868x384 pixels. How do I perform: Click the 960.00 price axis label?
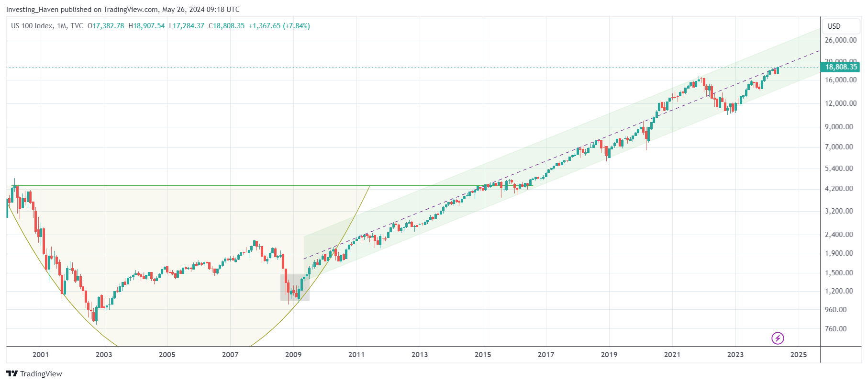[x=836, y=310]
